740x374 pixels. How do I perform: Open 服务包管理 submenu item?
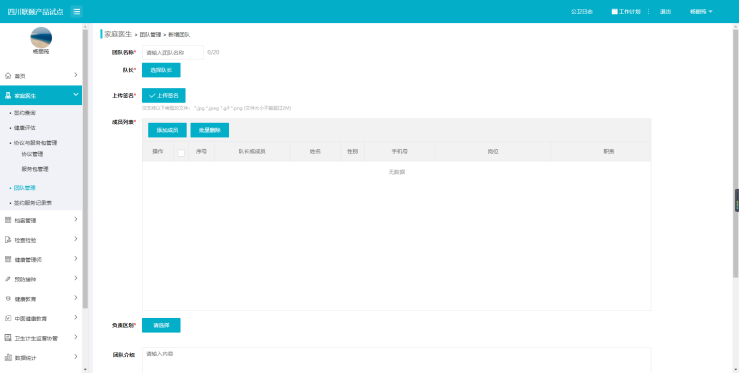click(35, 169)
